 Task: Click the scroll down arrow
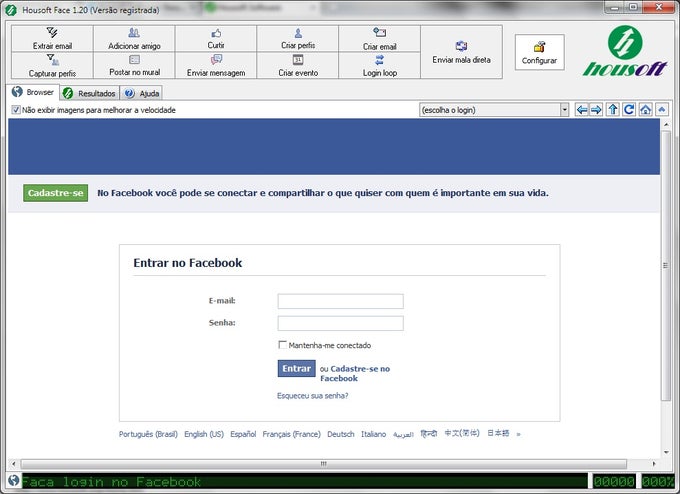(666, 452)
